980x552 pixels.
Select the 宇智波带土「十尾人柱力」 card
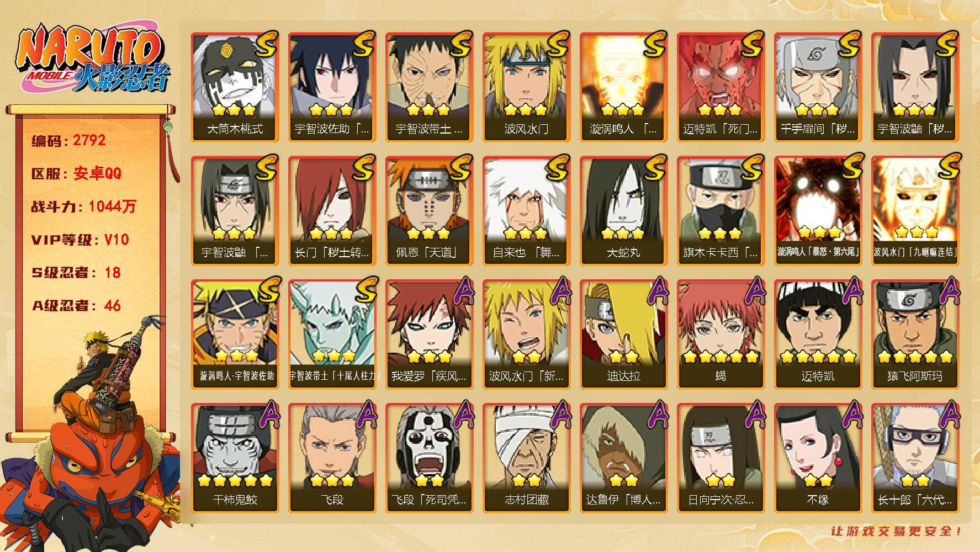tap(332, 335)
